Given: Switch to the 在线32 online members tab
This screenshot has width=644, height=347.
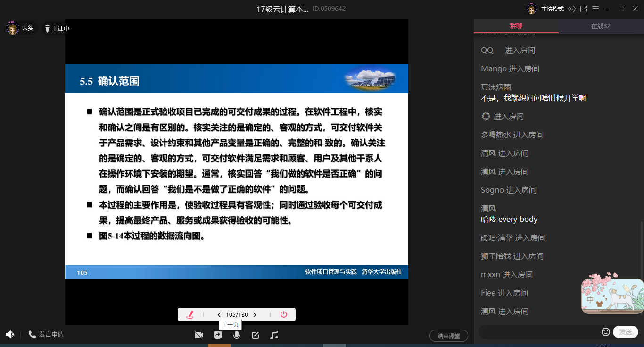Looking at the screenshot, I should 601,26.
